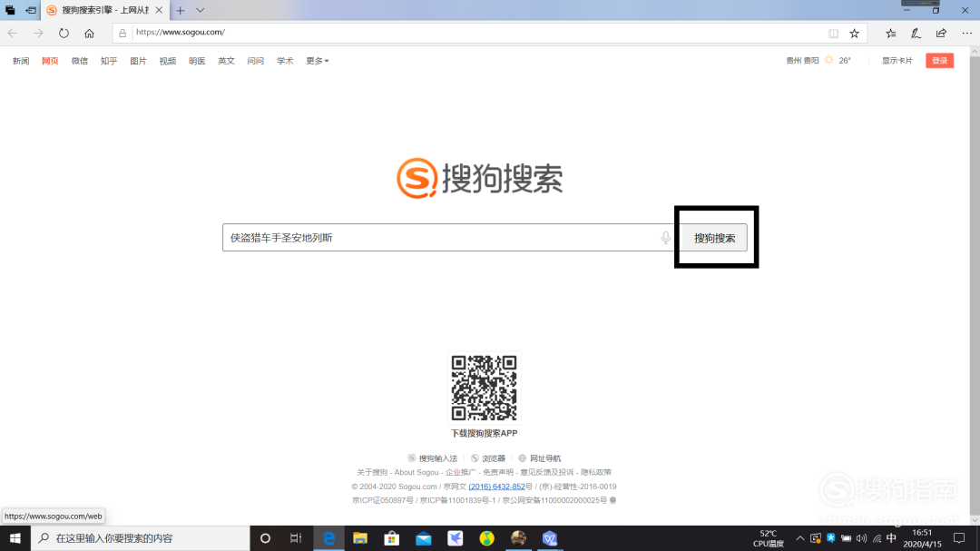Toggle the 中 input method indicator

pos(892,538)
